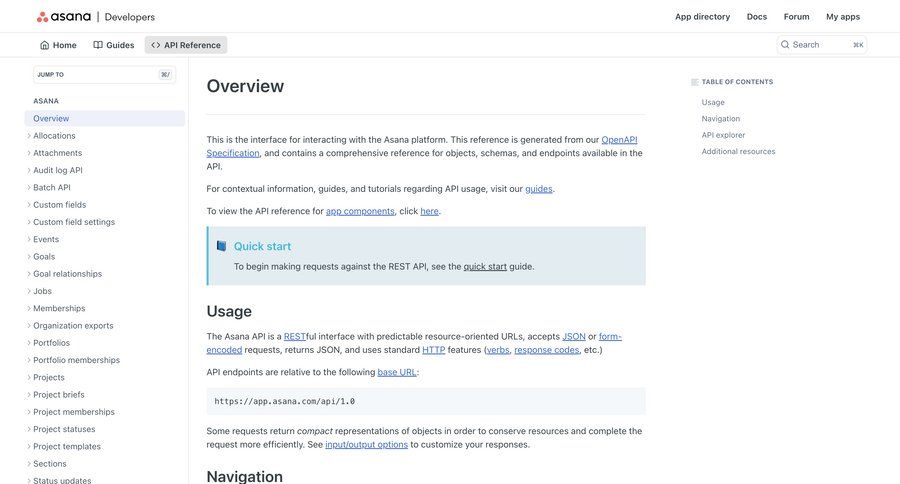This screenshot has width=900, height=484.
Task: Open the quick start guide link
Action: [485, 266]
